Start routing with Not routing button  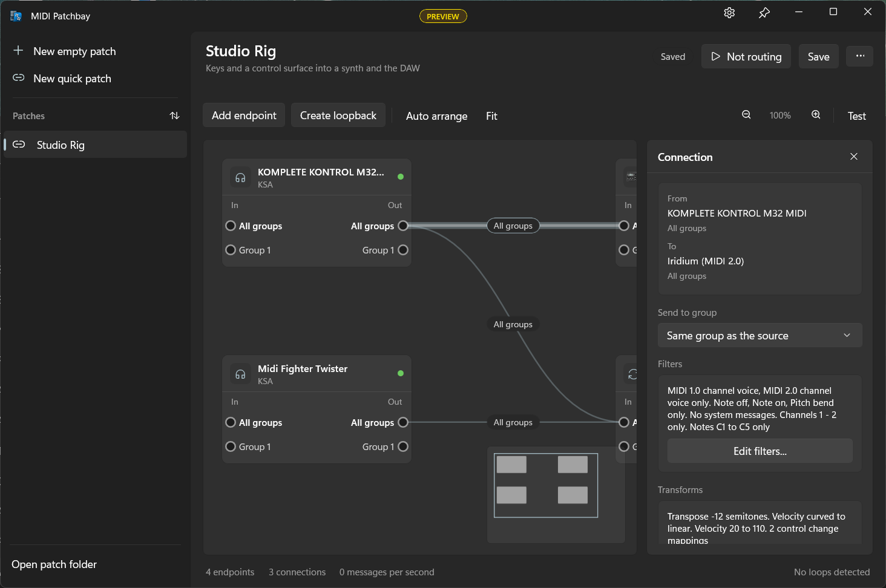[x=746, y=56]
